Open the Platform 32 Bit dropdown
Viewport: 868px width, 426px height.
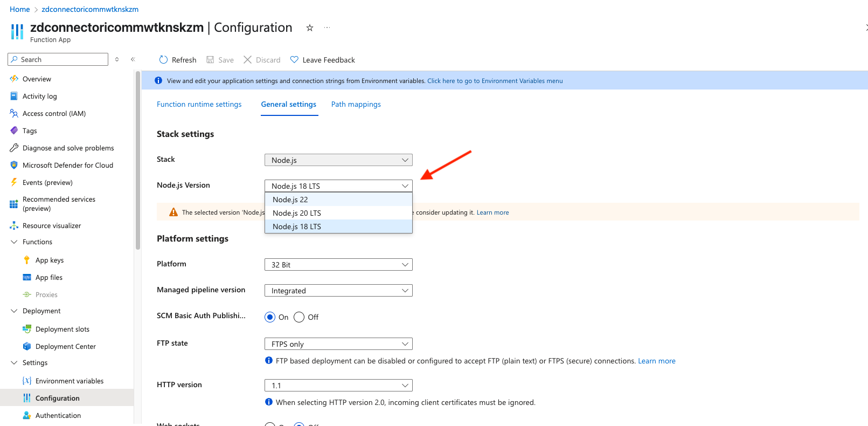coord(338,265)
